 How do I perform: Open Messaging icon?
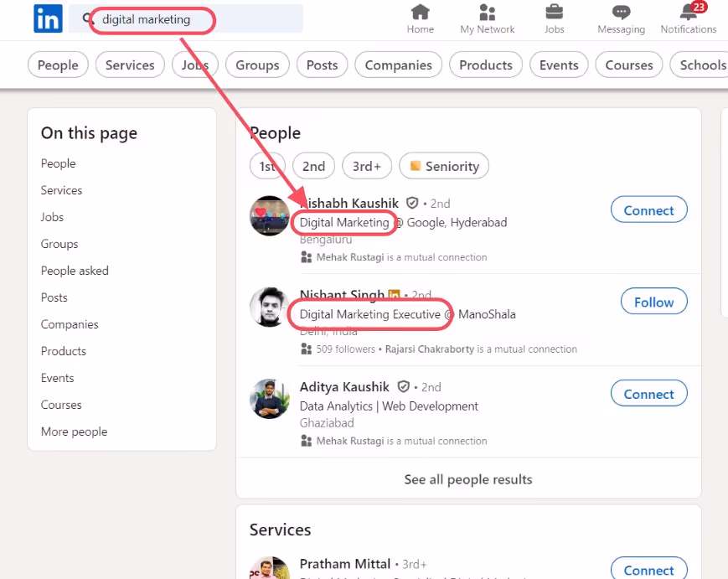[x=620, y=12]
